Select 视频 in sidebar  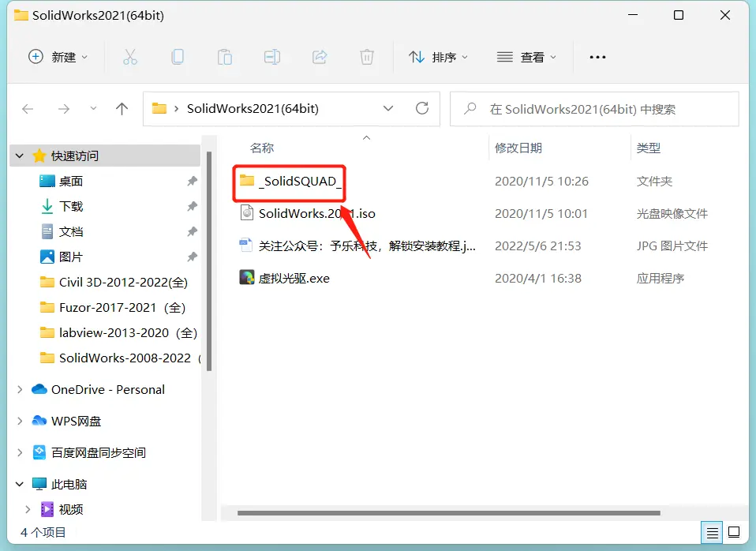[x=62, y=509]
